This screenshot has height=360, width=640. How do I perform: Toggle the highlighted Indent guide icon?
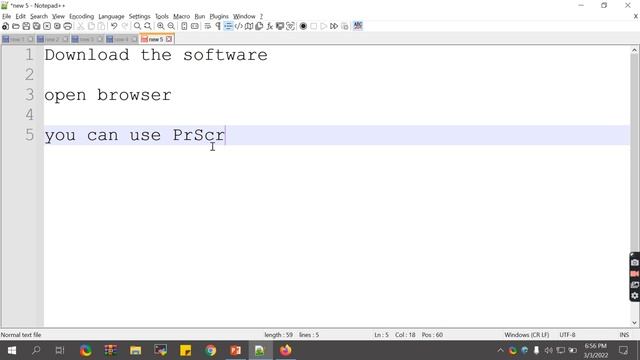pos(228,26)
